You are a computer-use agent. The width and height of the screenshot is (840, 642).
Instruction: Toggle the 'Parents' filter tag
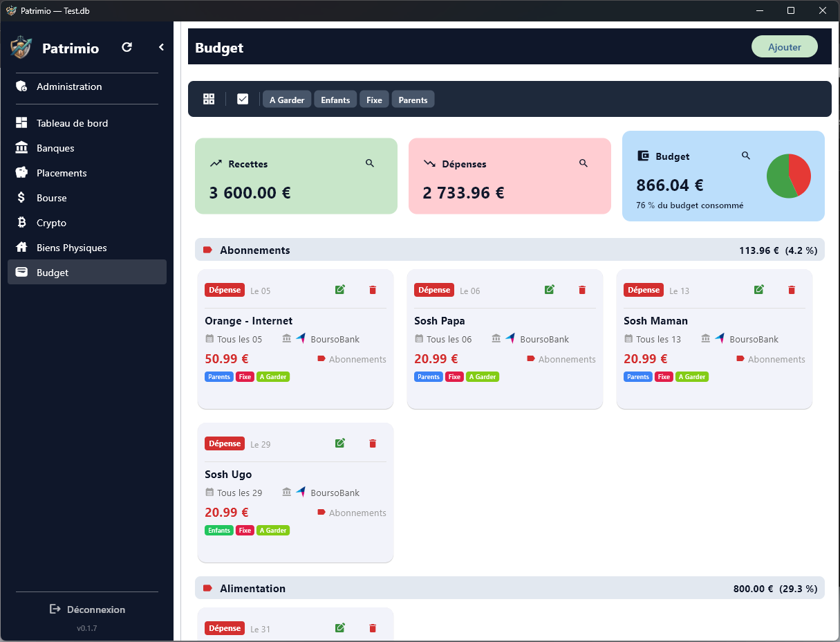point(413,100)
